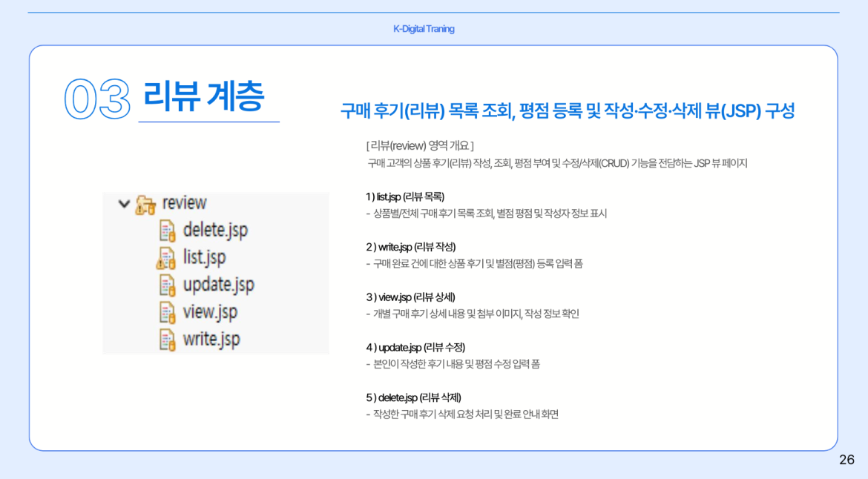Click heading 5) delete.jsp (리뷰 삭제)
The width and height of the screenshot is (868, 479).
413,397
